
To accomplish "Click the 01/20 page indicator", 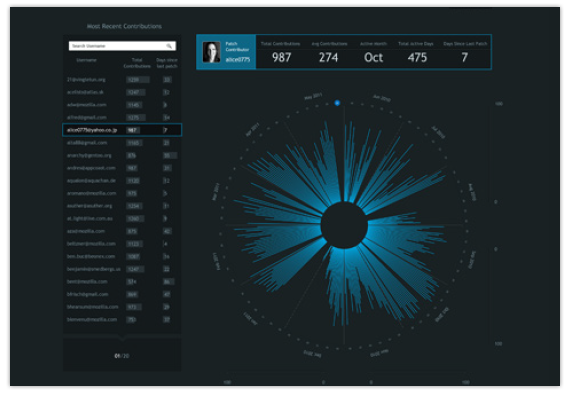I will 122,356.
